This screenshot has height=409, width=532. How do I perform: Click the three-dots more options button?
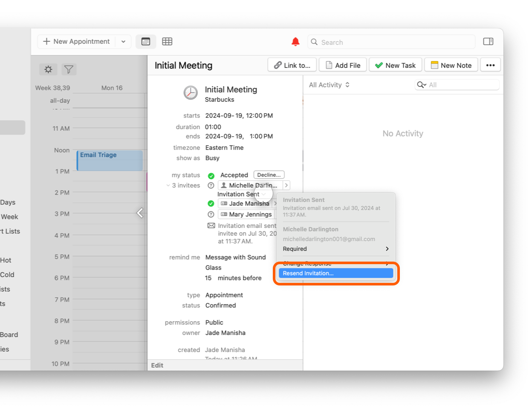(490, 65)
